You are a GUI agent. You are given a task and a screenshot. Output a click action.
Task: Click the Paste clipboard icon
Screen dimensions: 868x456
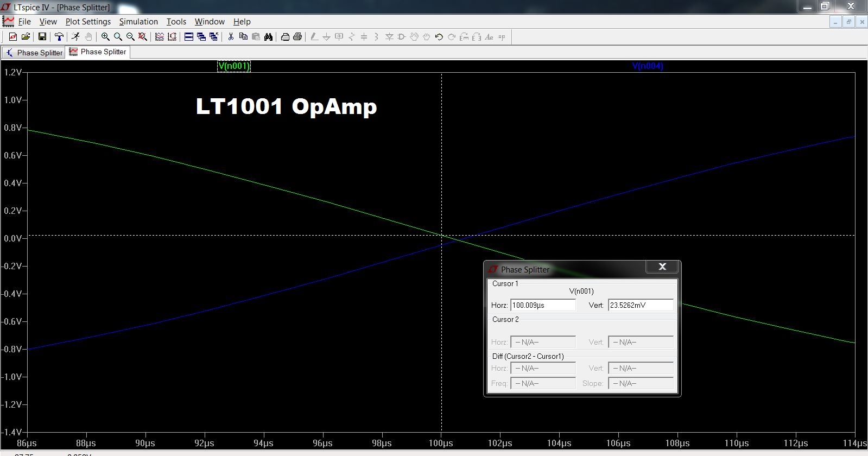256,37
